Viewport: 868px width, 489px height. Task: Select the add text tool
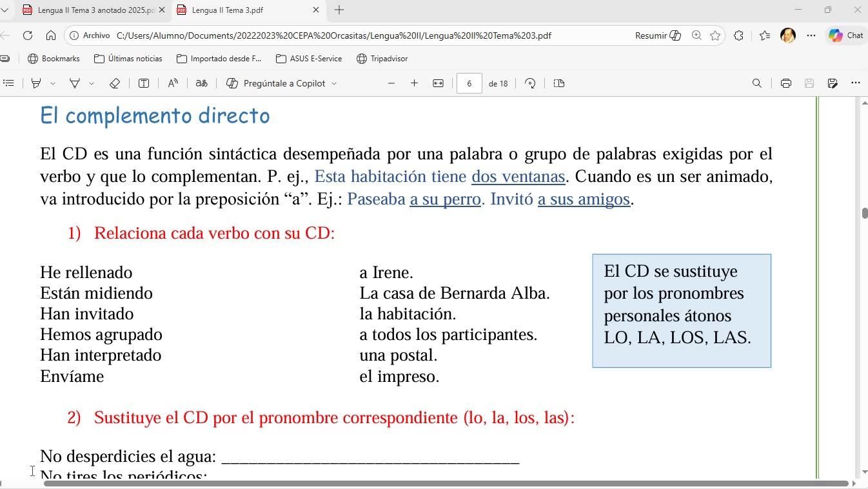coord(144,83)
